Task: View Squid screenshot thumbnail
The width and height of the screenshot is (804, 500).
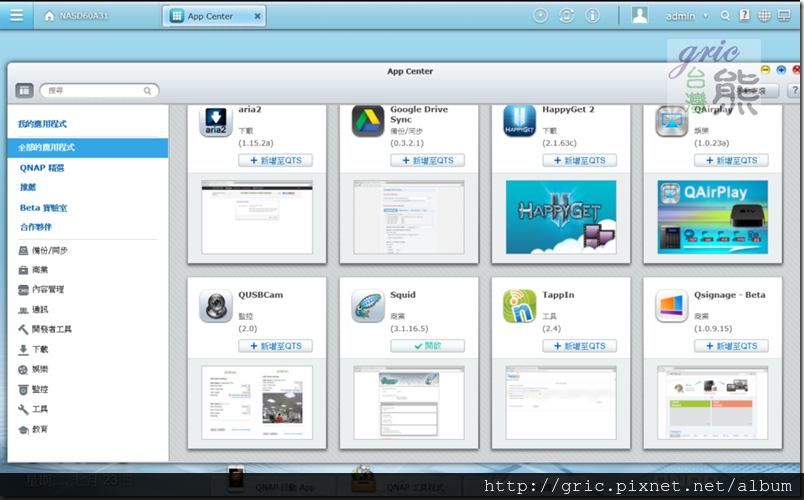Action: click(x=409, y=403)
